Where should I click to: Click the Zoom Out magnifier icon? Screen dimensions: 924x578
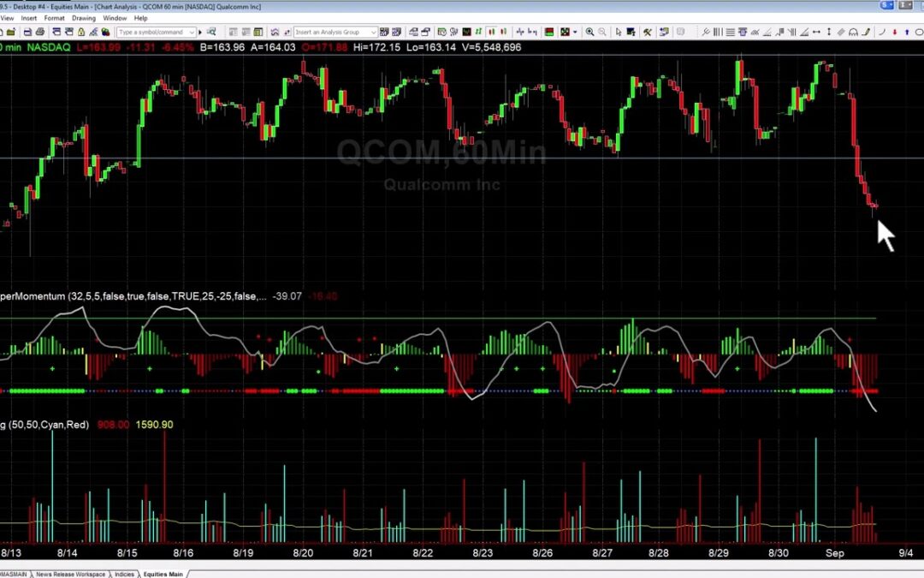point(602,32)
